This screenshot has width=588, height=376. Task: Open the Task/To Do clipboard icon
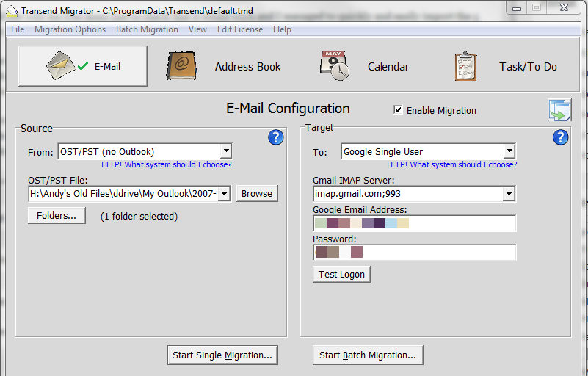pyautogui.click(x=465, y=66)
